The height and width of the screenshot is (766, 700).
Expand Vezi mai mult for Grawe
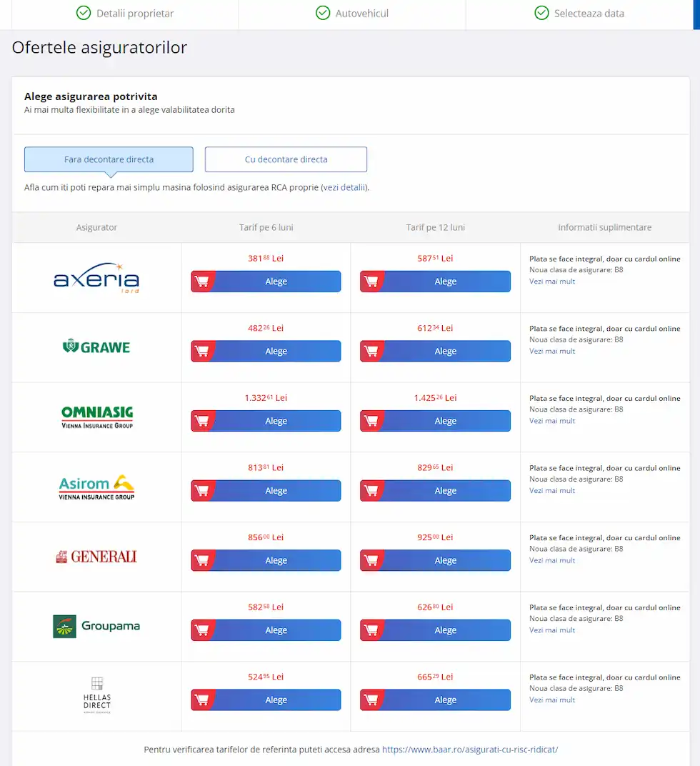(552, 352)
